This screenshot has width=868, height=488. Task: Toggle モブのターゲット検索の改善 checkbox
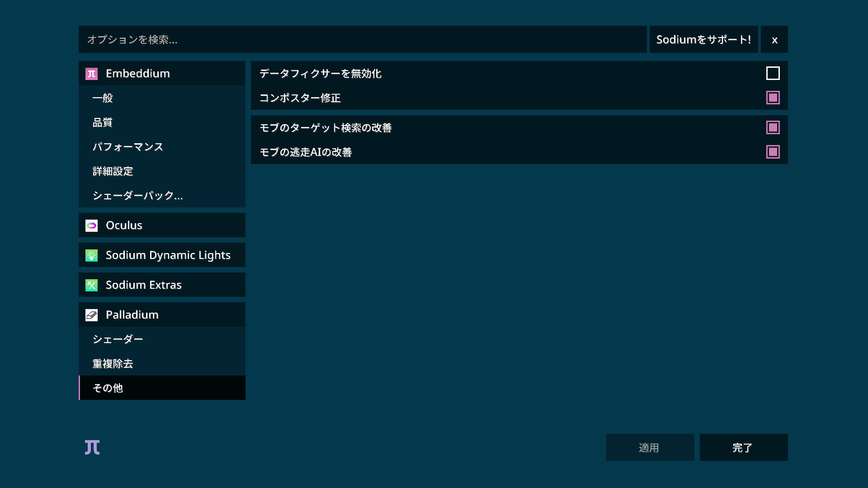[x=773, y=127]
